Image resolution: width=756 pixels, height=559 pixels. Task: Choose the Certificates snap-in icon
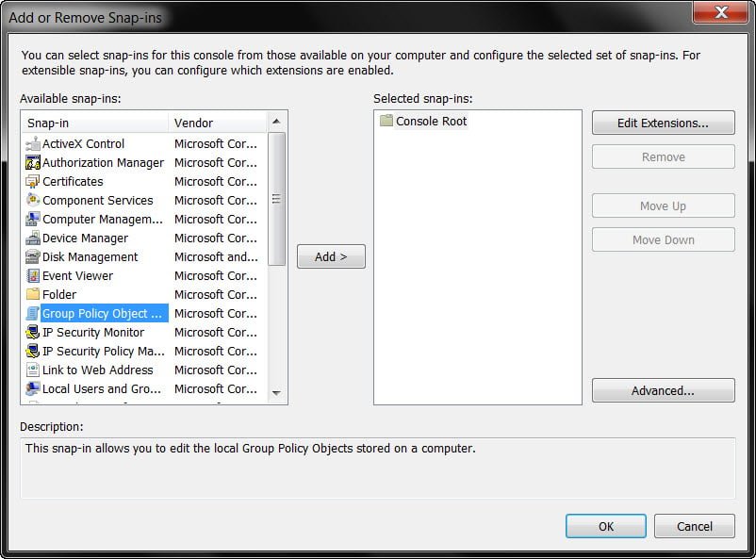pos(32,181)
